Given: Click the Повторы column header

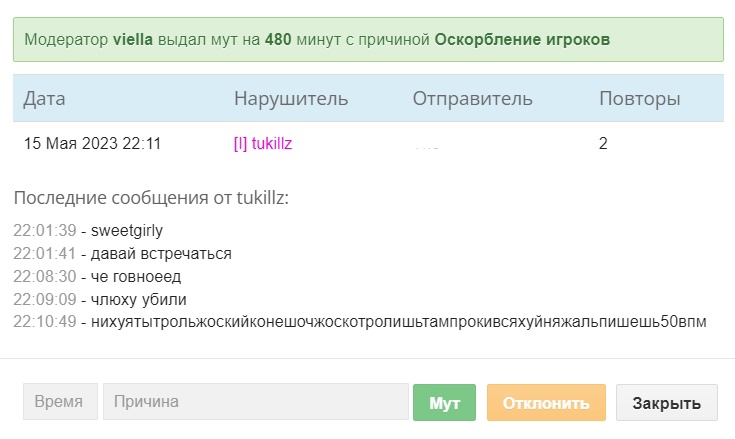Looking at the screenshot, I should pos(640,99).
